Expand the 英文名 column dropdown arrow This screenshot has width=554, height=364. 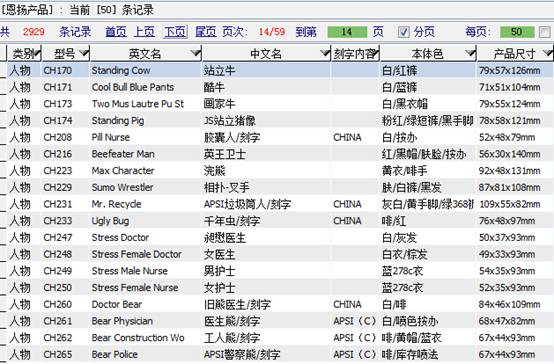pyautogui.click(x=195, y=53)
